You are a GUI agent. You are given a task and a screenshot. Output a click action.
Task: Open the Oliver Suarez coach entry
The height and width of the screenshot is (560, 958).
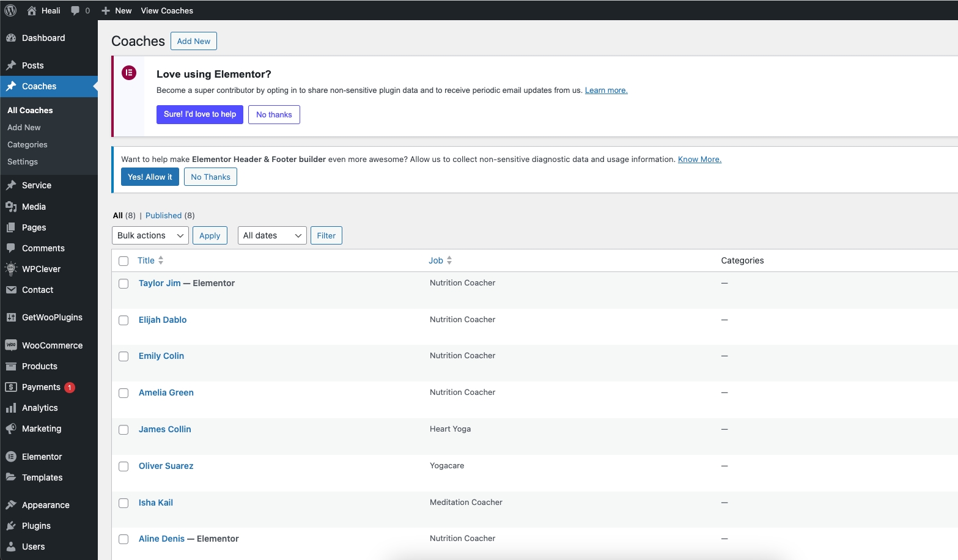click(166, 466)
